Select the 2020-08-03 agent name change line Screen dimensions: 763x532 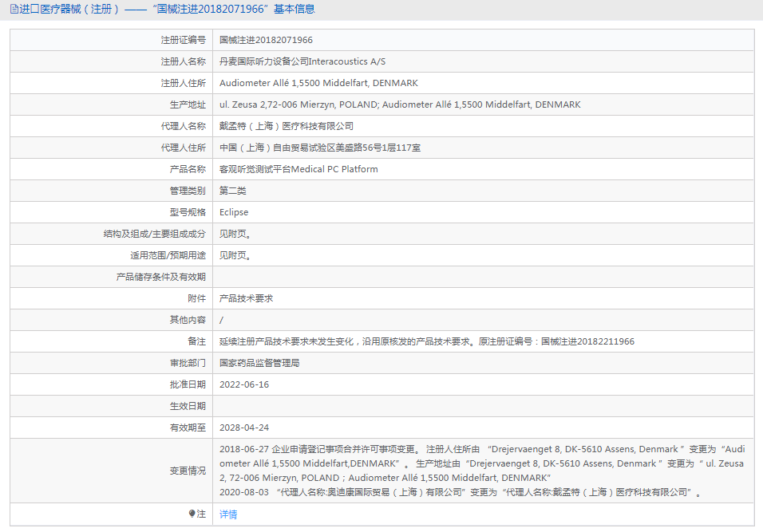461,492
